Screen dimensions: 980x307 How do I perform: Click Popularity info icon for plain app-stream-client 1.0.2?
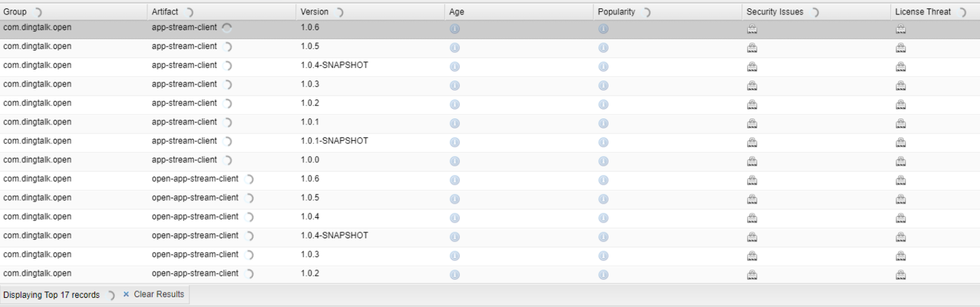click(x=603, y=105)
